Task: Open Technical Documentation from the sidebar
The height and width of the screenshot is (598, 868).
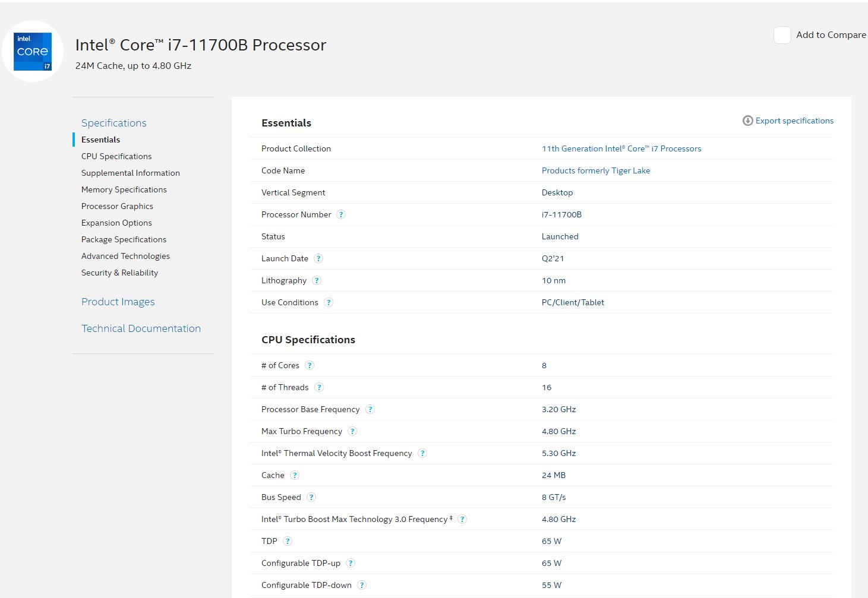Action: (141, 328)
